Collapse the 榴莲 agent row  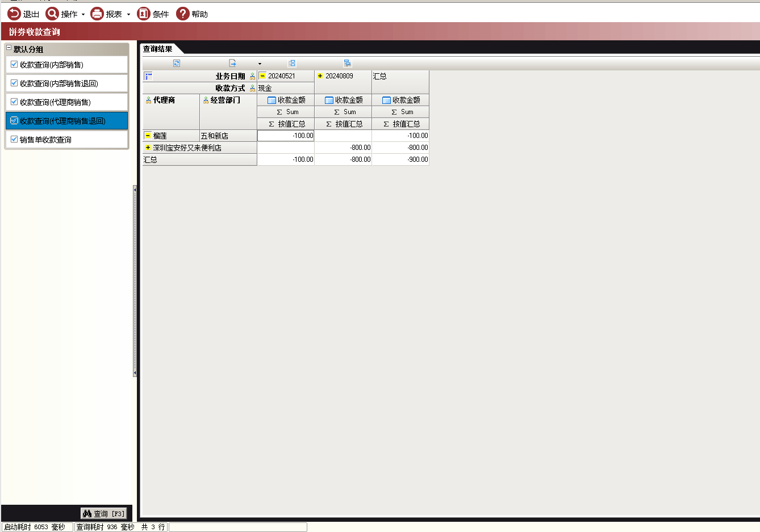point(148,136)
